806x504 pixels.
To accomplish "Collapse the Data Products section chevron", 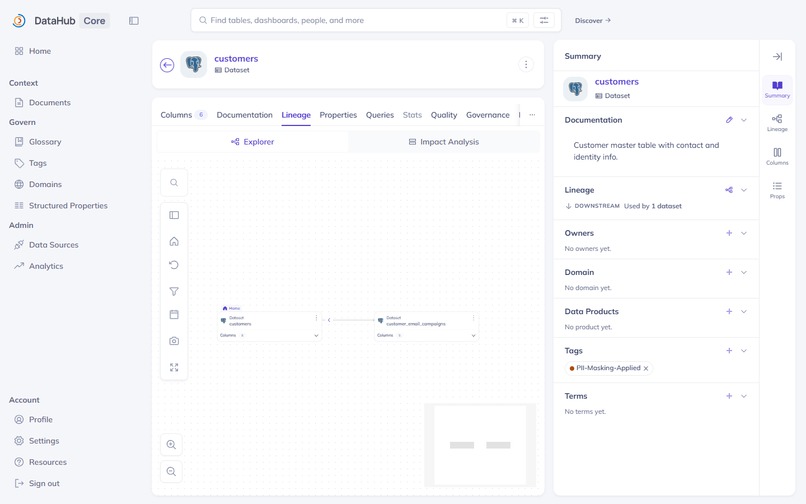I will point(744,311).
